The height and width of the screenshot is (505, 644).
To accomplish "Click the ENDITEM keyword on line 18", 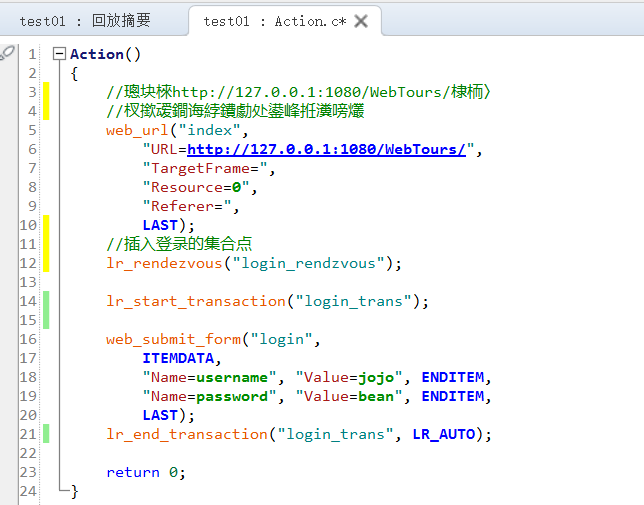I will [x=453, y=377].
